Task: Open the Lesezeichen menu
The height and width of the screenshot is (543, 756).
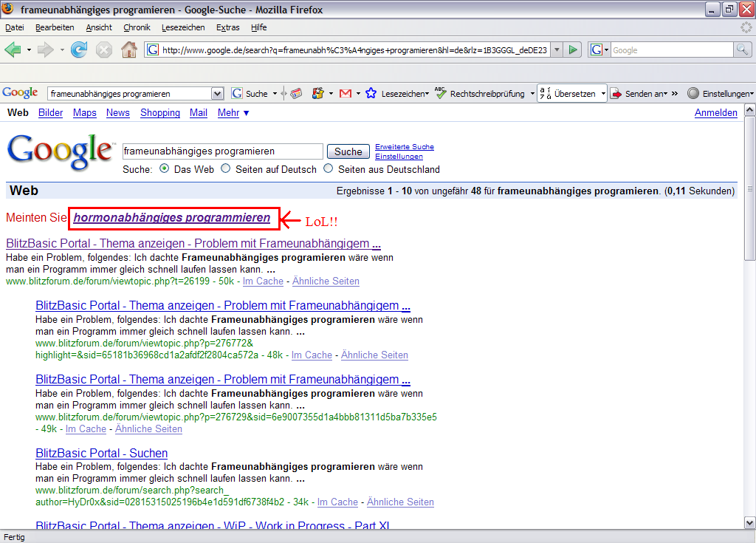Action: pyautogui.click(x=183, y=27)
